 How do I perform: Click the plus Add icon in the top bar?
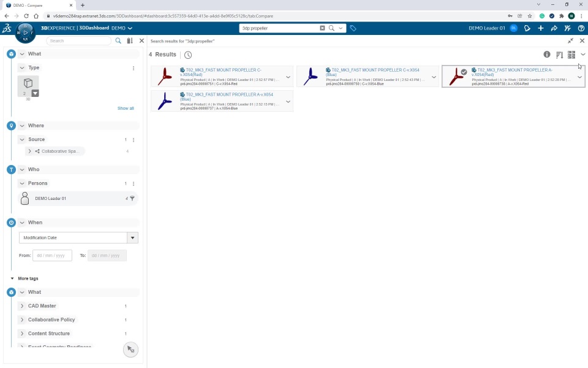(541, 28)
